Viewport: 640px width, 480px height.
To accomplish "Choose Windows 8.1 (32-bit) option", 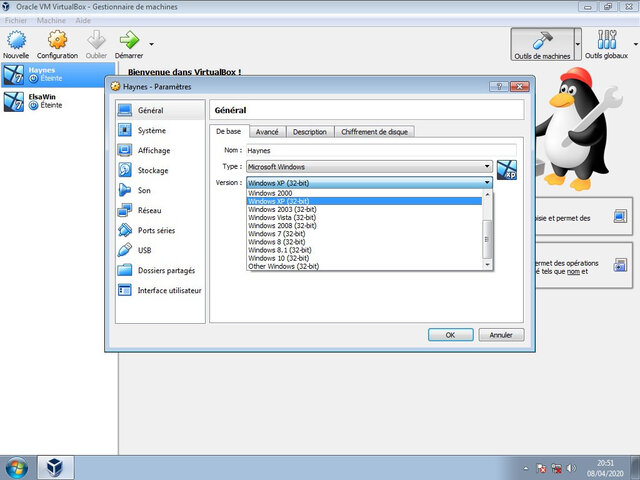I will pos(364,250).
